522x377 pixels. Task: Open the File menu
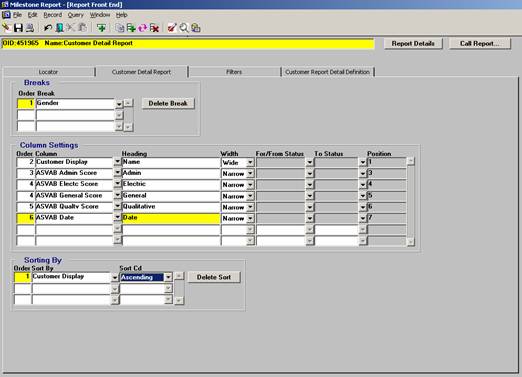pyautogui.click(x=17, y=15)
